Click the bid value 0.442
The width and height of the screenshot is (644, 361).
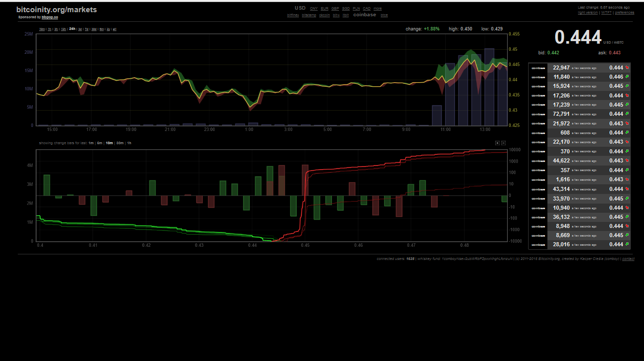point(553,53)
